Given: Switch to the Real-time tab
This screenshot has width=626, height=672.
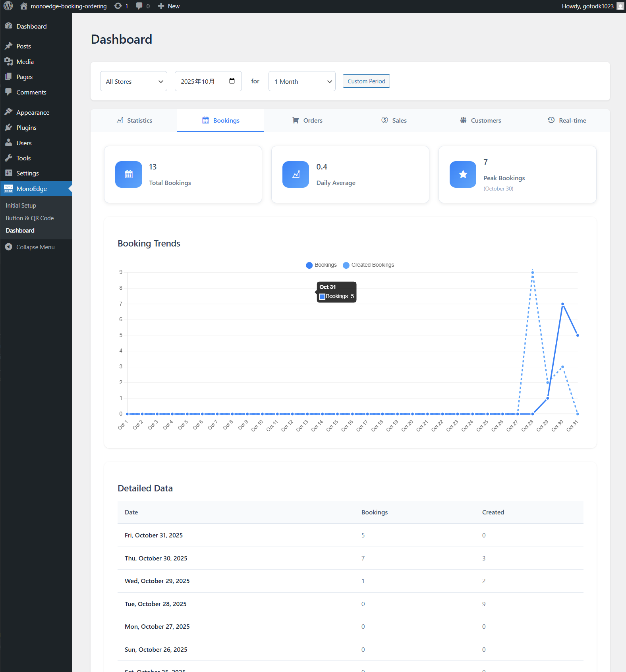Looking at the screenshot, I should pyautogui.click(x=567, y=120).
